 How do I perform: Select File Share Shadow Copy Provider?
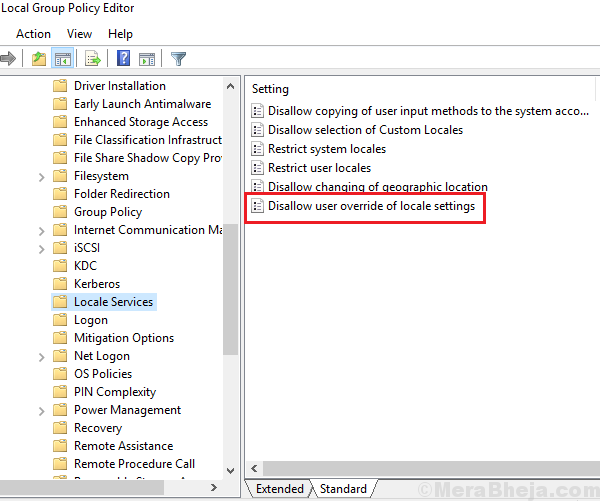[148, 158]
